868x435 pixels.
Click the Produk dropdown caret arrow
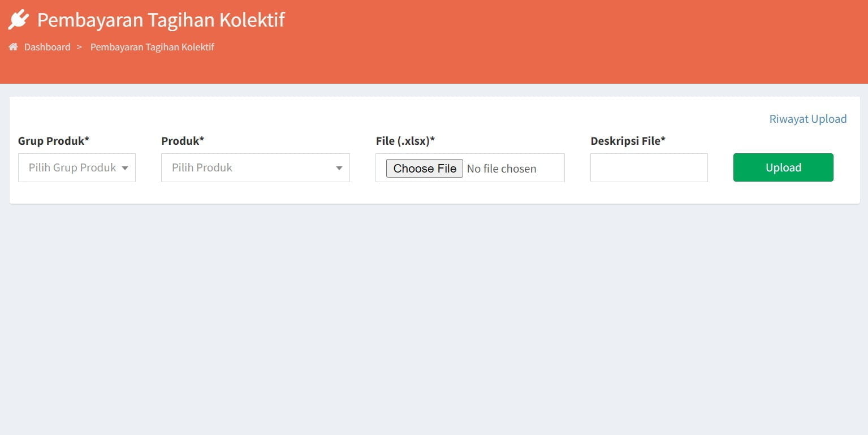point(339,168)
